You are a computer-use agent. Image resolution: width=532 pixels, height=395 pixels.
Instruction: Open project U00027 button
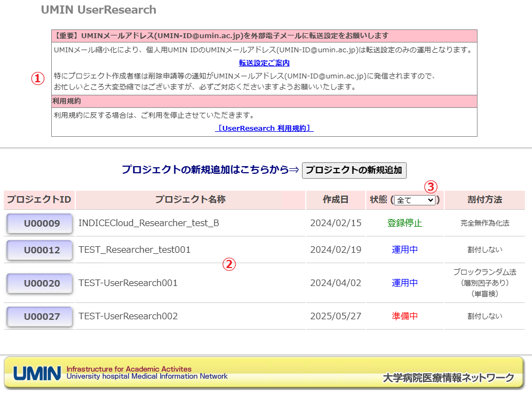click(x=39, y=317)
